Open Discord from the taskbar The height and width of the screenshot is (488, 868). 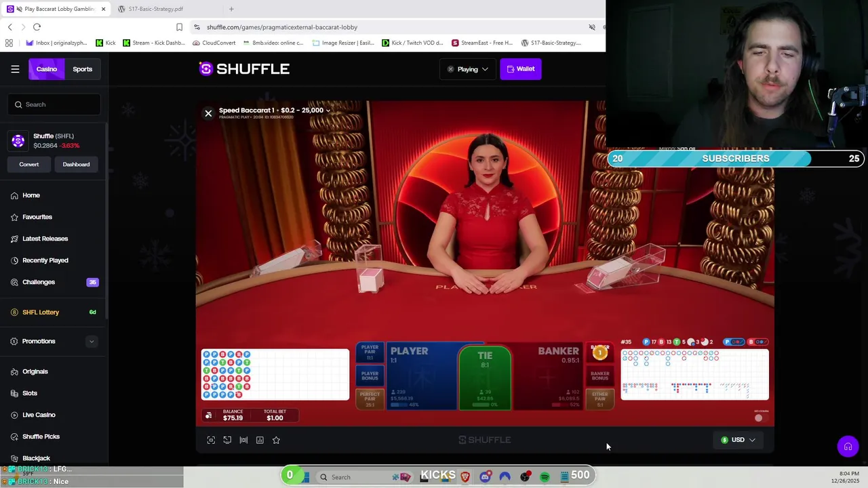pyautogui.click(x=485, y=477)
